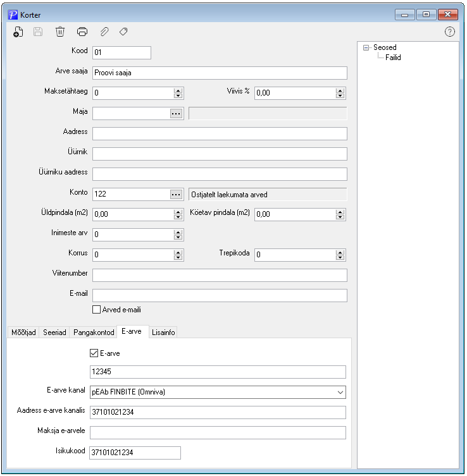467x476 pixels.
Task: Increase Maksetähtaeg with the up arrow
Action: tap(178, 90)
